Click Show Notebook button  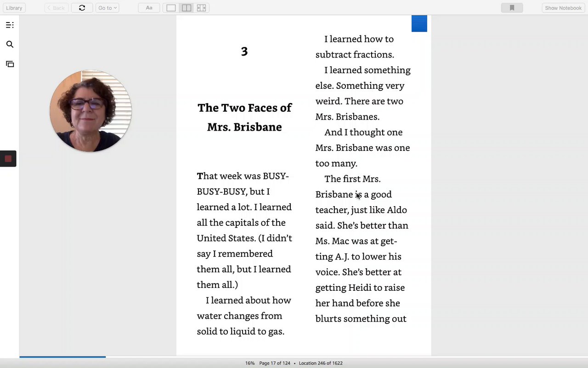pyautogui.click(x=563, y=8)
